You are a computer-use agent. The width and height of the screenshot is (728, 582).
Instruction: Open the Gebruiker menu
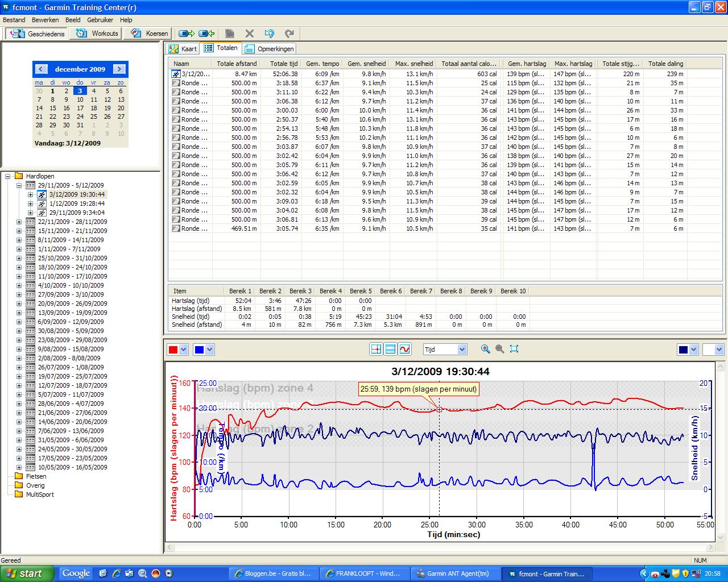tap(100, 20)
